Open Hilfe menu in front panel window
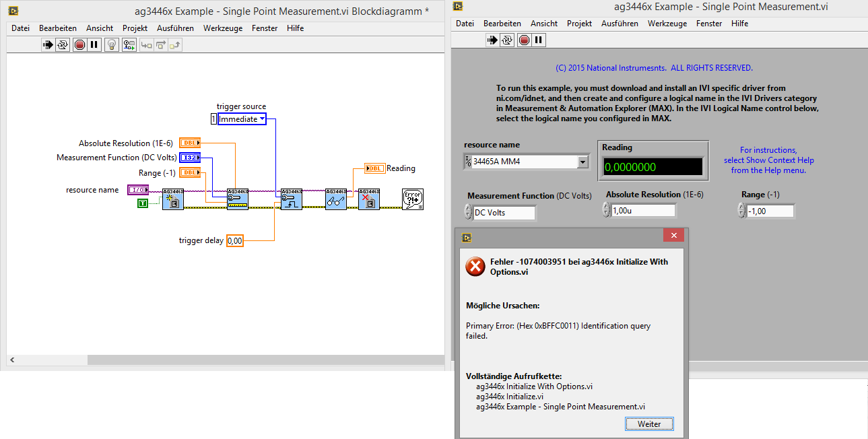Screen dimensions: 868x439 pyautogui.click(x=739, y=24)
